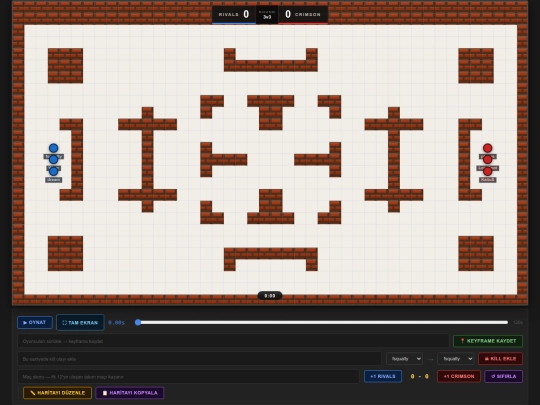Click the match score hint text row
540x405 pixels.
(188, 377)
